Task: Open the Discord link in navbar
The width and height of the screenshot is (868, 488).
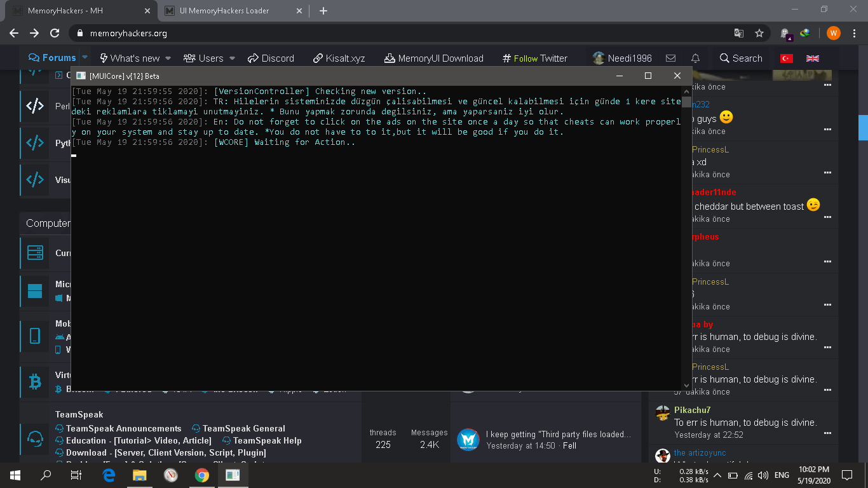Action: point(271,58)
